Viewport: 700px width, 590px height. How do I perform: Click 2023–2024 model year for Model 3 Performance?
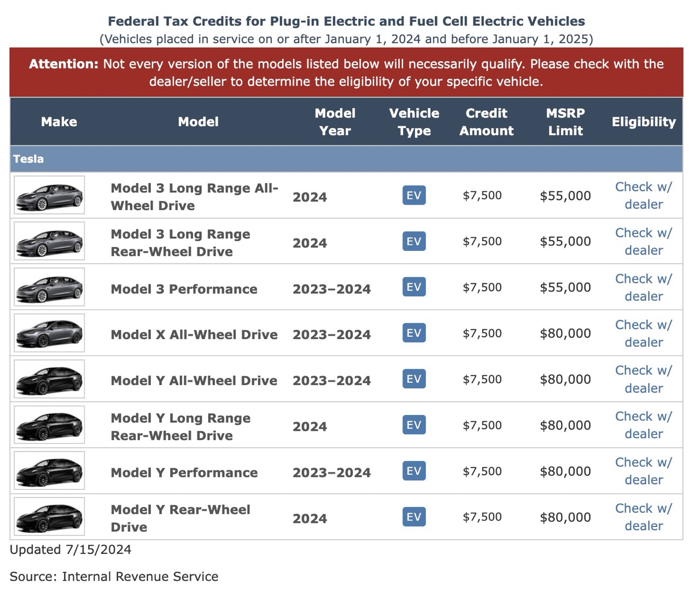[x=331, y=289]
